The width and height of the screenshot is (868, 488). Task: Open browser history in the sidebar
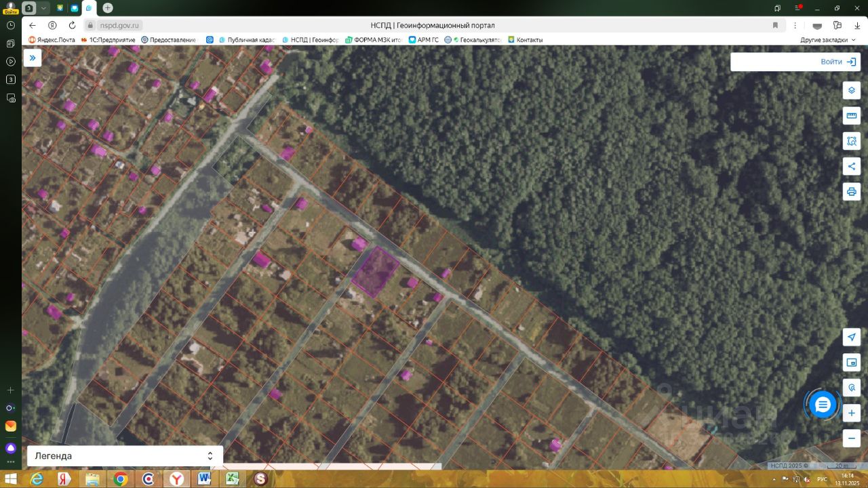pos(11,25)
